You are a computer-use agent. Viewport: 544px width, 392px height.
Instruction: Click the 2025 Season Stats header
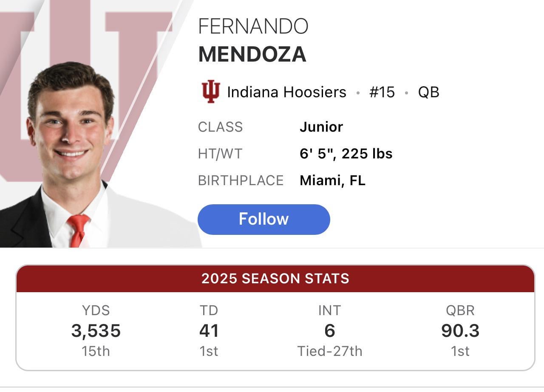pyautogui.click(x=275, y=279)
